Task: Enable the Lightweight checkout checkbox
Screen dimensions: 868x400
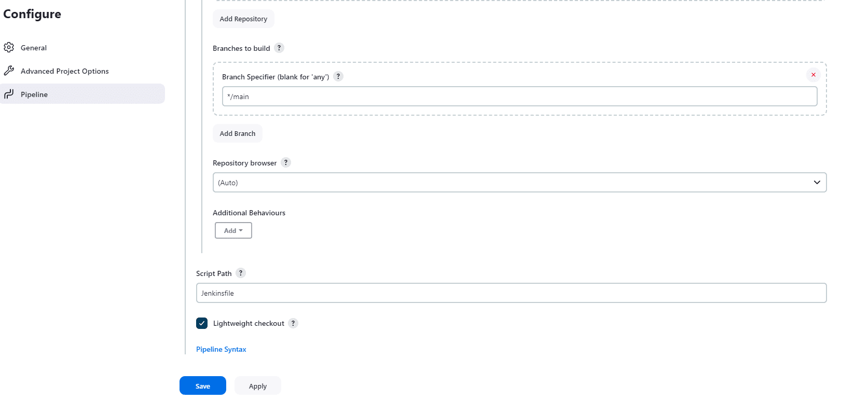Action: pyautogui.click(x=201, y=323)
